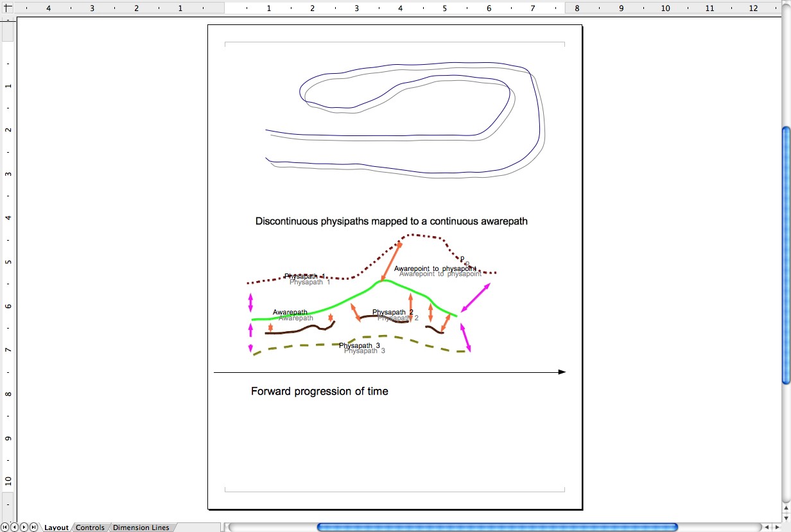This screenshot has height=532, width=791.
Task: Click the horizontal scrollbar left arrow
Action: [767, 527]
